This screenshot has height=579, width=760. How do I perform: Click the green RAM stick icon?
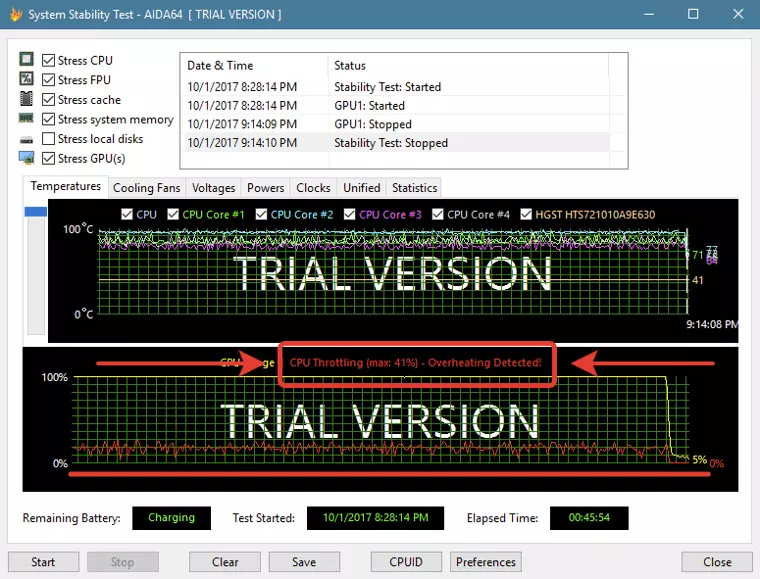pos(26,118)
